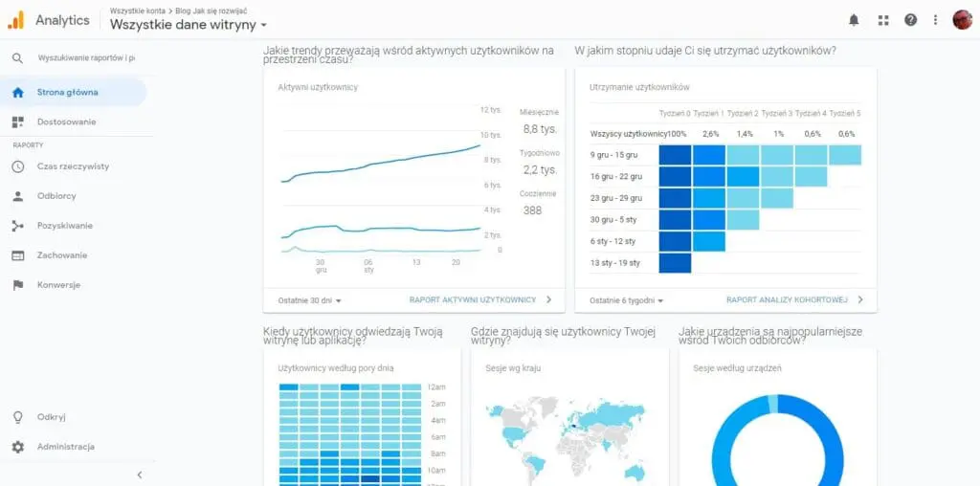Open Dostosowanie menu item
Viewport: 980px width, 486px height.
[x=66, y=121]
